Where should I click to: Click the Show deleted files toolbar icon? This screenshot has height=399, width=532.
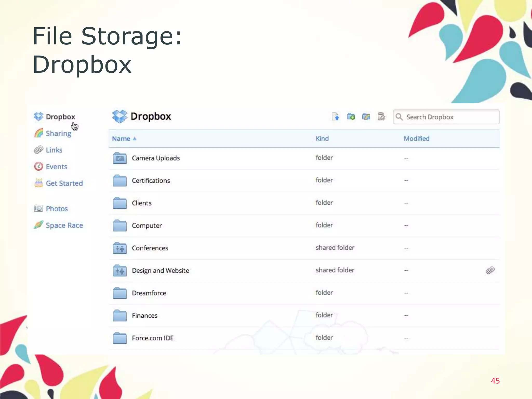[x=381, y=117]
